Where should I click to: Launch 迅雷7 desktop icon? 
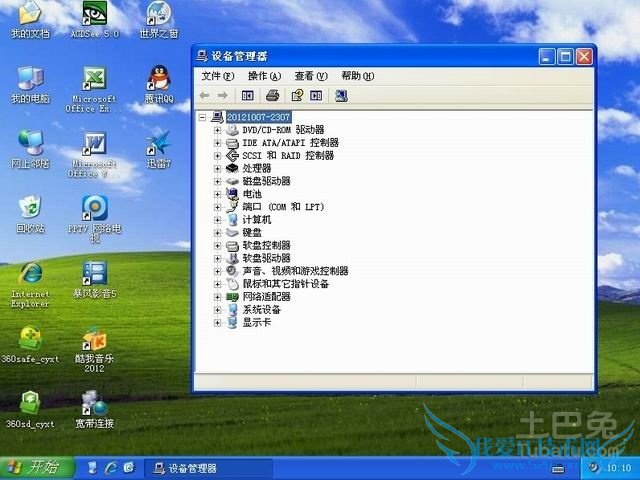[x=159, y=149]
